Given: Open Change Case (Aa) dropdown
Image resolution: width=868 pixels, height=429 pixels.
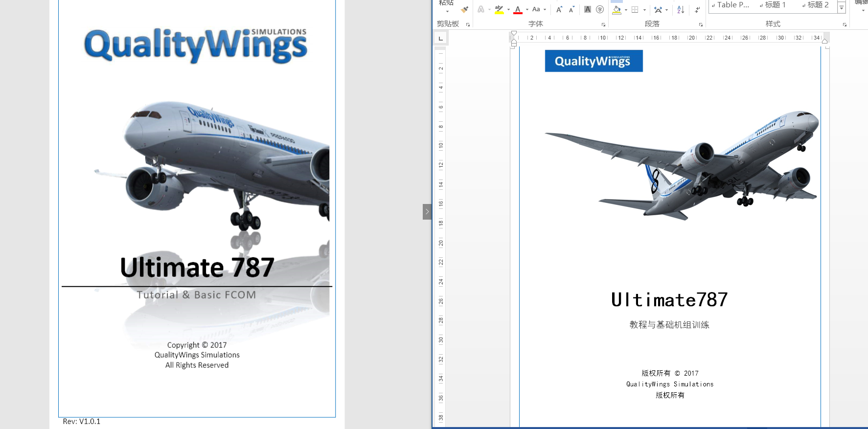Looking at the screenshot, I should click(539, 9).
